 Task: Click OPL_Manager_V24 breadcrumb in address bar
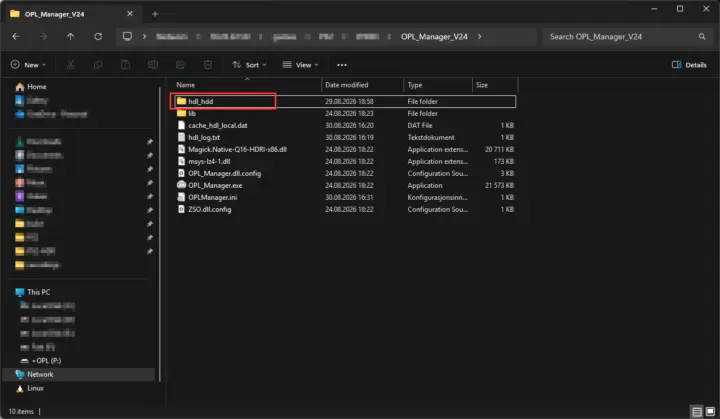pyautogui.click(x=434, y=36)
